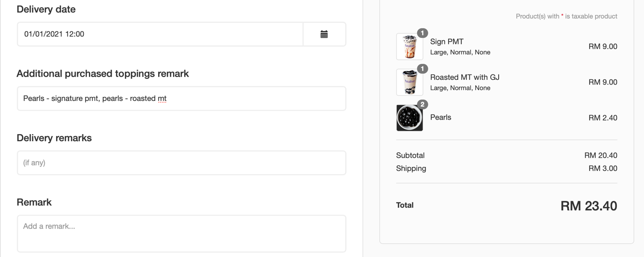Click the RM 23.40 total amount
The height and width of the screenshot is (257, 644).
589,206
